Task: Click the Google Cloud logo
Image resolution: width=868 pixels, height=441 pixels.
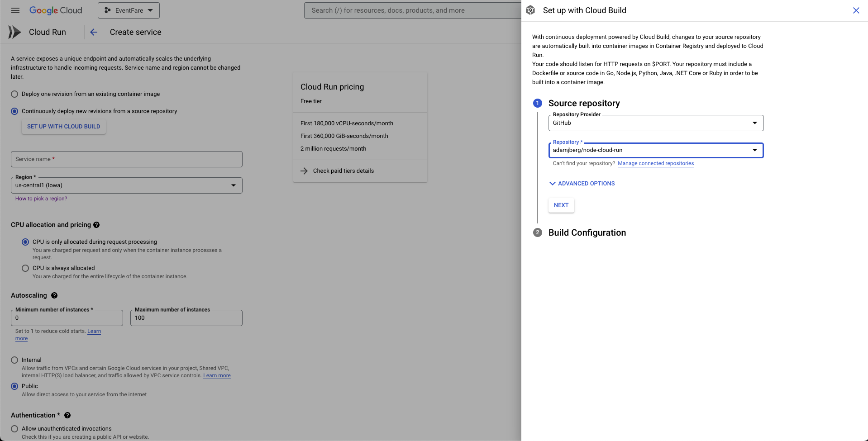Action: coord(56,10)
